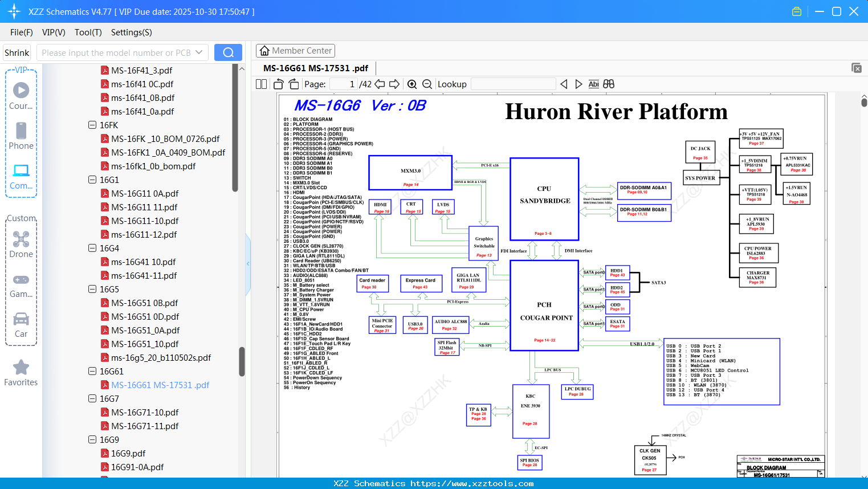Open MS-16G11 0A.pdf
The image size is (868, 489).
coord(145,193)
